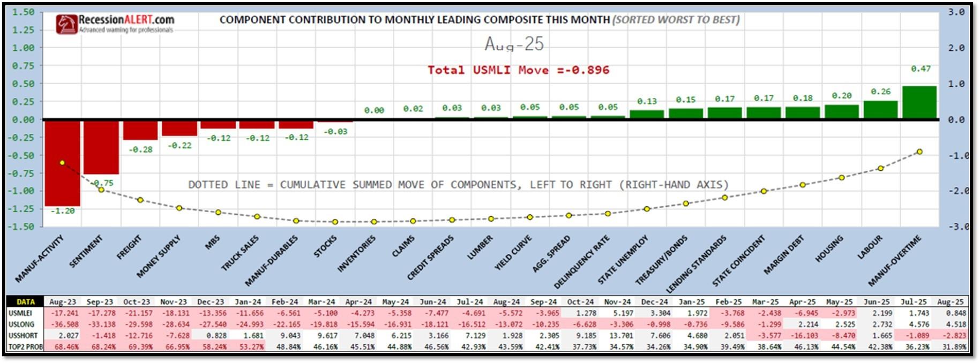
Task: Select the MANUF-ACTIVITY red bar at -1.20
Action: [62, 163]
